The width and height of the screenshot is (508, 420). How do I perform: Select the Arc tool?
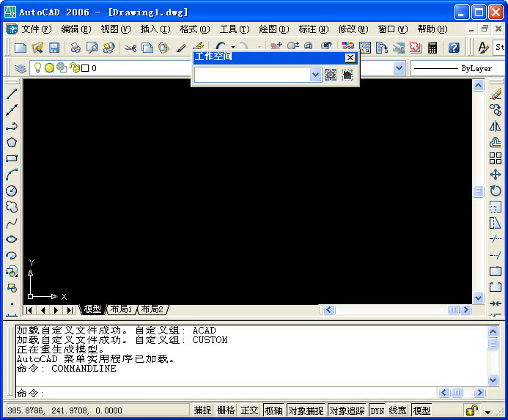coord(12,174)
